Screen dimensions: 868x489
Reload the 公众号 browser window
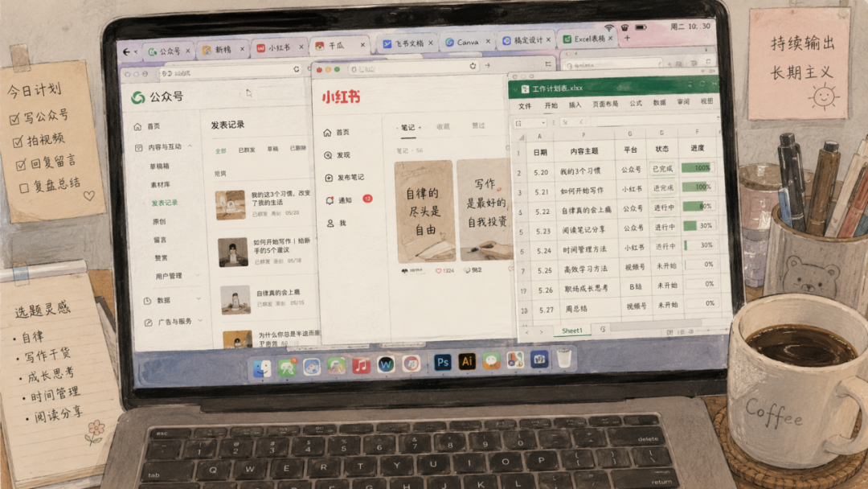[296, 69]
